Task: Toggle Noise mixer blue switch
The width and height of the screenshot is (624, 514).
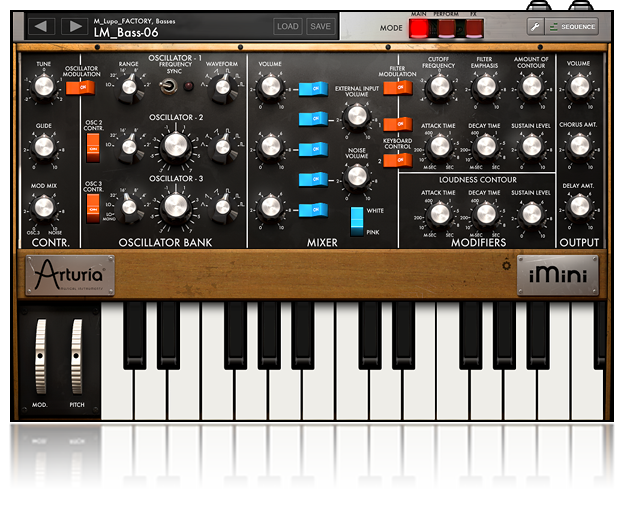Action: coord(313,179)
